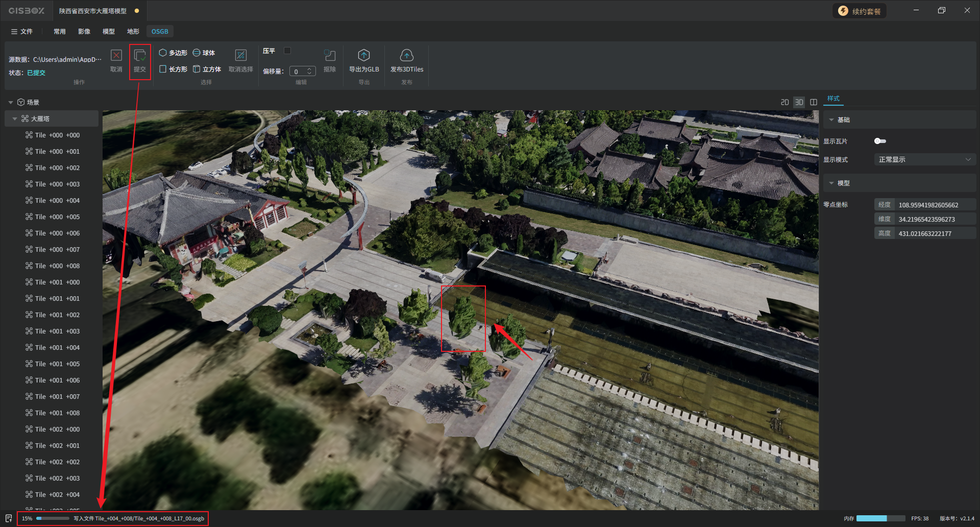Open the Display Mode (显示模式) dropdown
The height and width of the screenshot is (527, 980).
click(924, 160)
